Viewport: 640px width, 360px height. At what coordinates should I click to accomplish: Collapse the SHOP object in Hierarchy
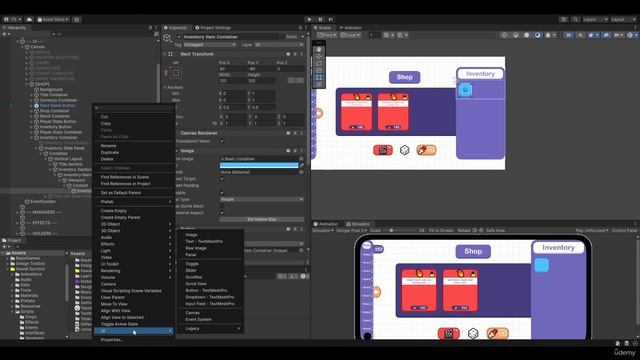[x=27, y=84]
